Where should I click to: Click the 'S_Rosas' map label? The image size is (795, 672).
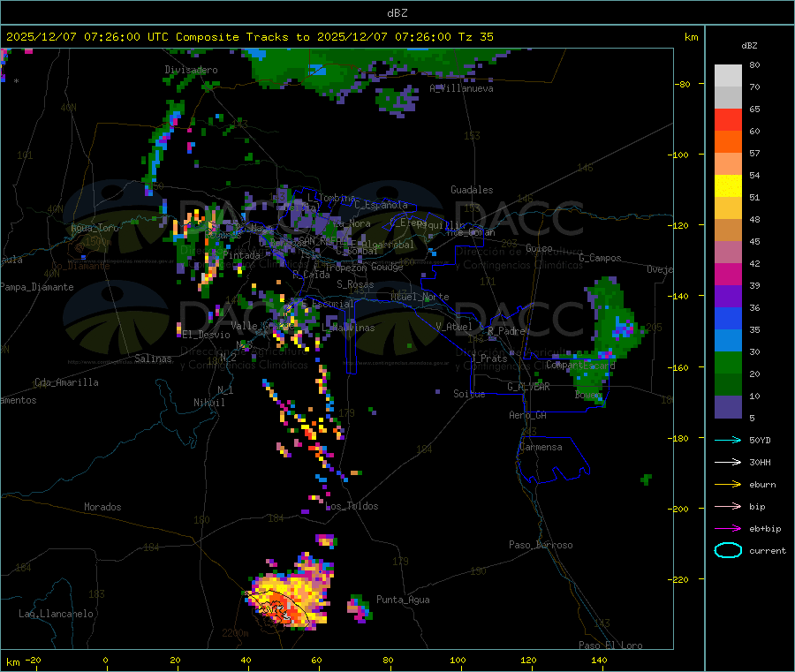point(355,284)
